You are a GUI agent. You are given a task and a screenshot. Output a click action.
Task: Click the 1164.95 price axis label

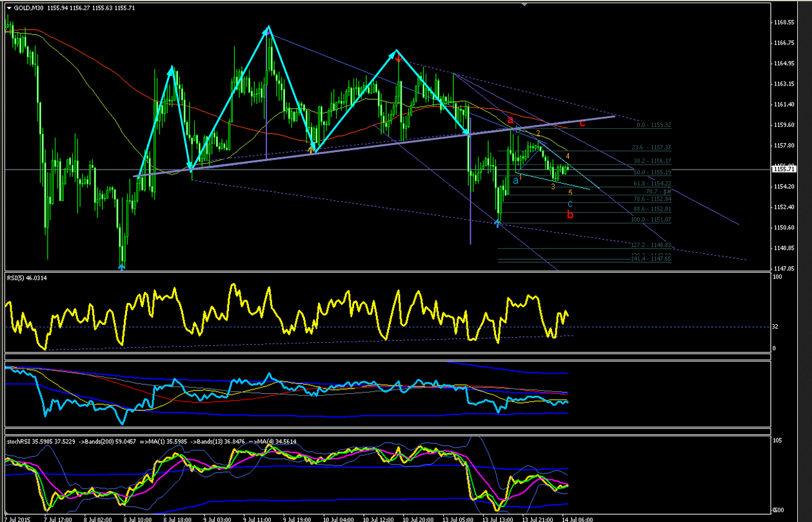(785, 63)
